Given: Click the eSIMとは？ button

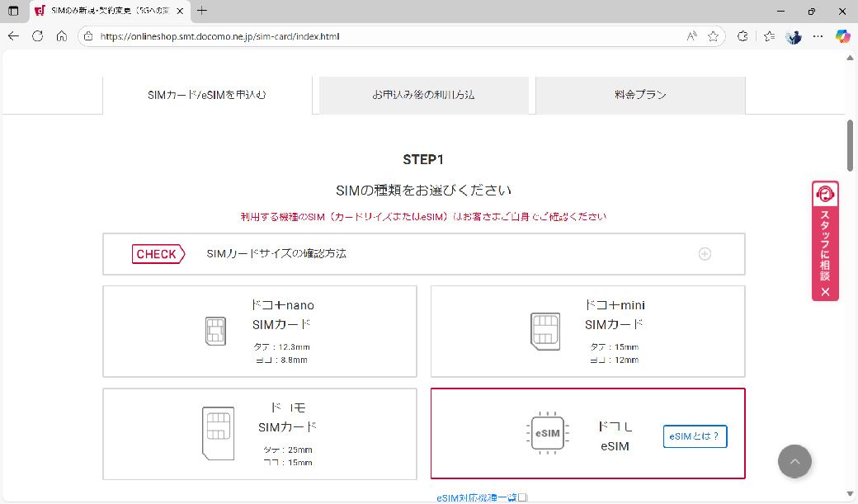Looking at the screenshot, I should (695, 436).
